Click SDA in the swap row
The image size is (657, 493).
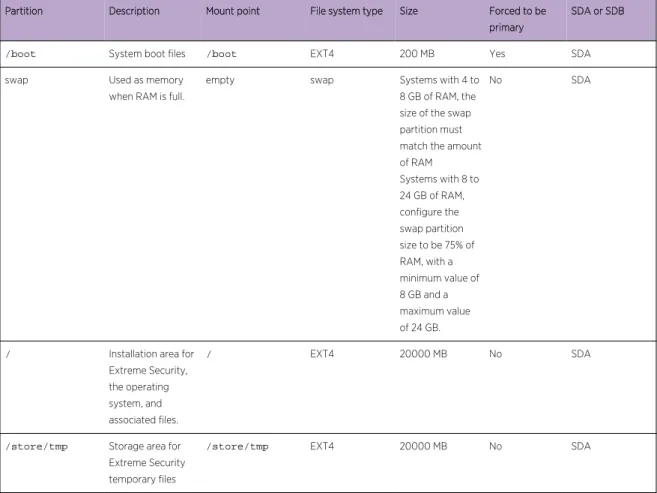(581, 80)
